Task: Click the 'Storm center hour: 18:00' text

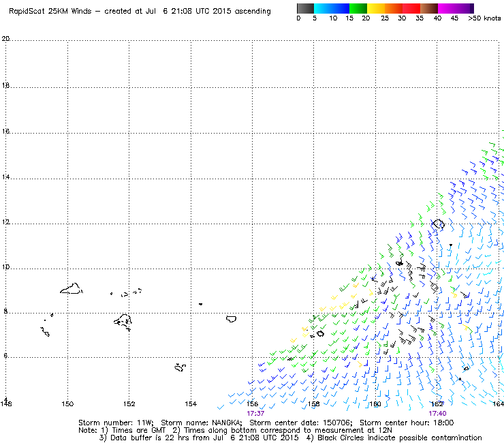Action: (407, 423)
